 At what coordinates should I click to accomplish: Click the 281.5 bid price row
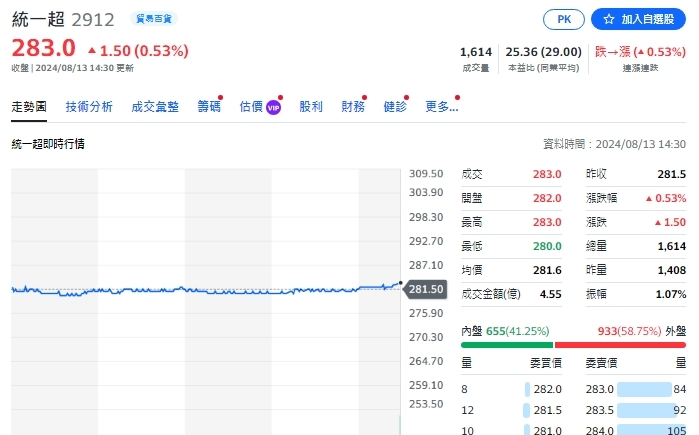click(x=511, y=410)
